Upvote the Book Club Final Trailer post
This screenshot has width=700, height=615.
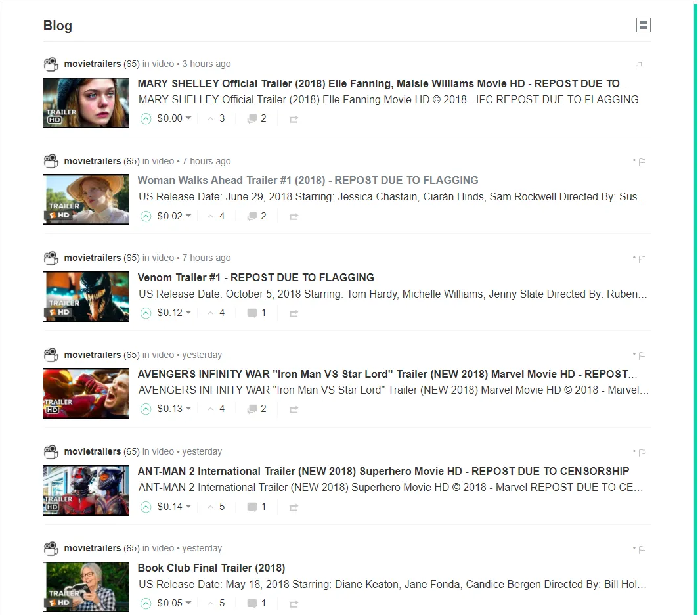coord(146,604)
